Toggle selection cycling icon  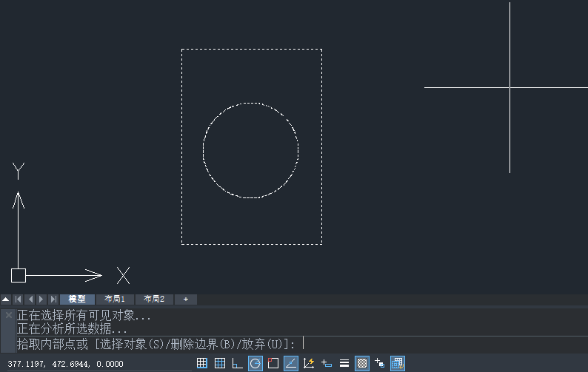tap(379, 363)
